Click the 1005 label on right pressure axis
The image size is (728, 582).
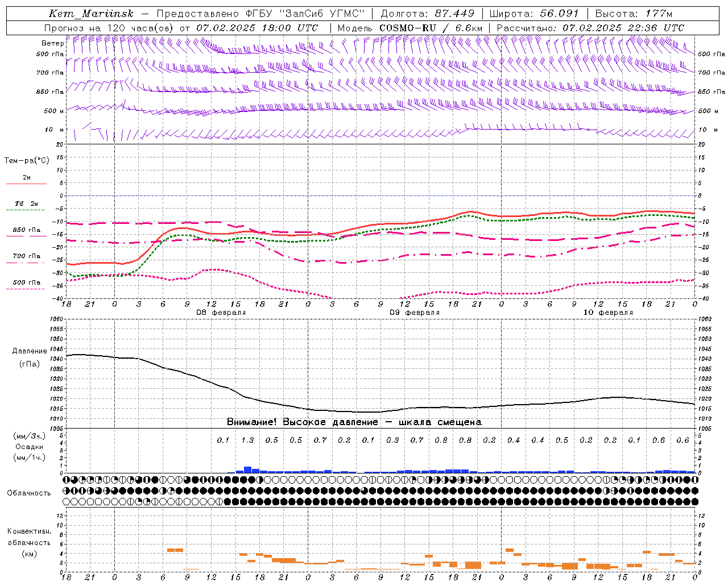(704, 429)
